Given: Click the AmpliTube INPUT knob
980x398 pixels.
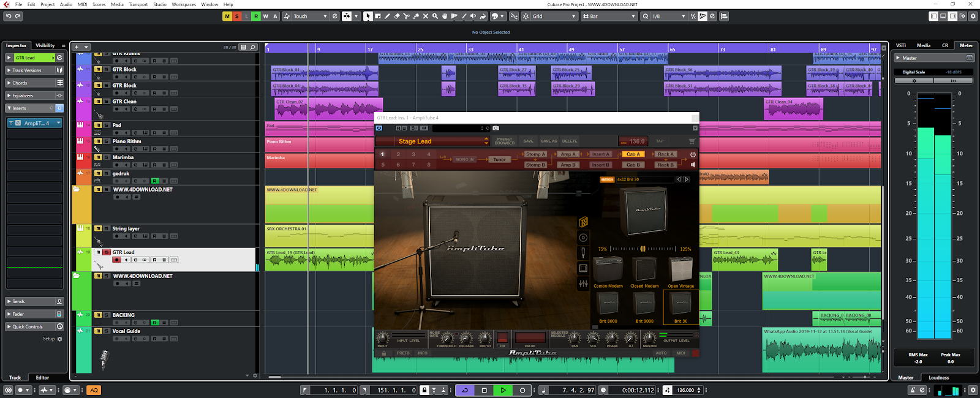Looking at the screenshot, I should (382, 337).
